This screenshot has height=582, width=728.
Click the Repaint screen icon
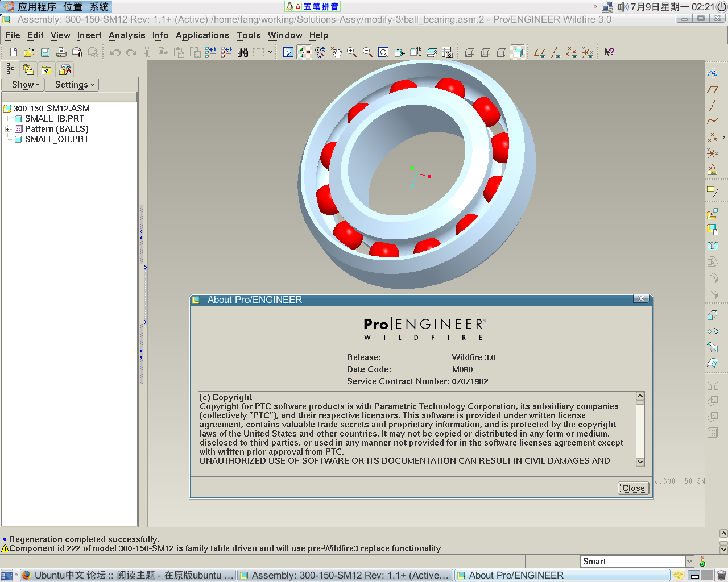click(288, 52)
